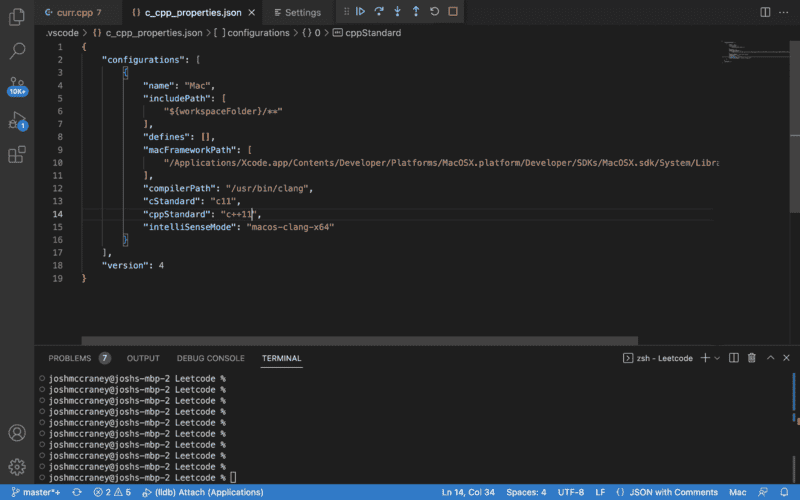Synchronize changes in status bar
The height and width of the screenshot is (500, 800).
[77, 492]
